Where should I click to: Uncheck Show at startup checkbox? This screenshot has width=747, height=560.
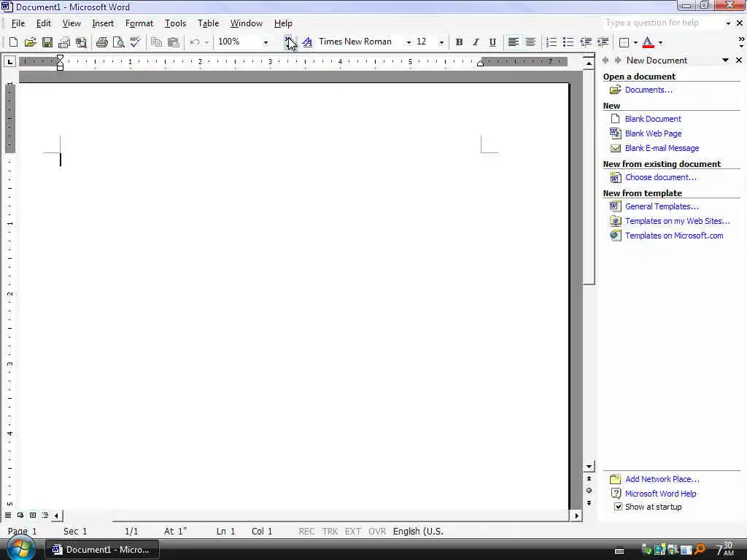[x=618, y=507]
